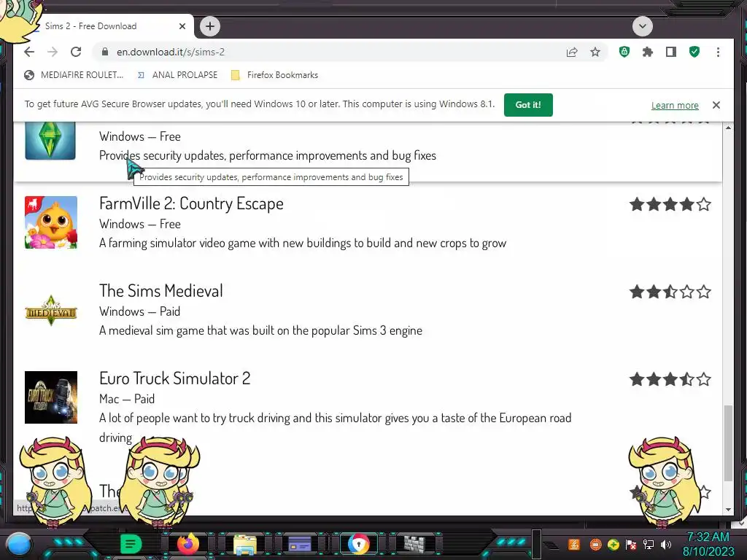Image resolution: width=747 pixels, height=560 pixels.
Task: Click the Sims plumbob thumbnail
Action: point(50,141)
